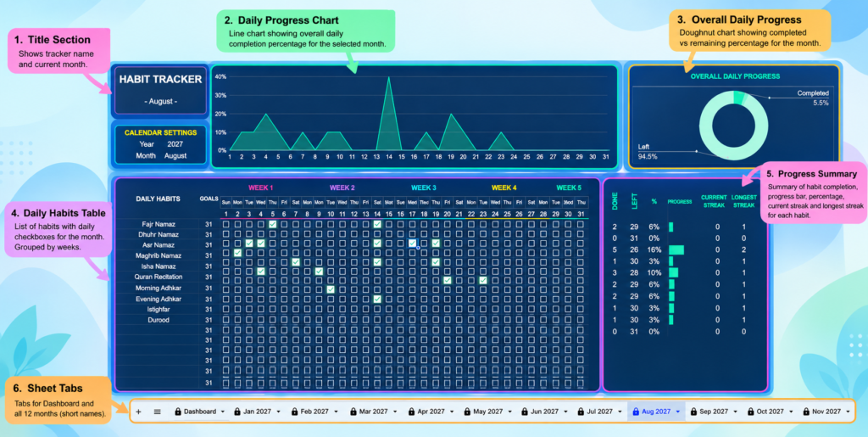Viewport: 868px width, 437px height.
Task: Uncheck Asr Namaz on day 3
Action: click(249, 244)
